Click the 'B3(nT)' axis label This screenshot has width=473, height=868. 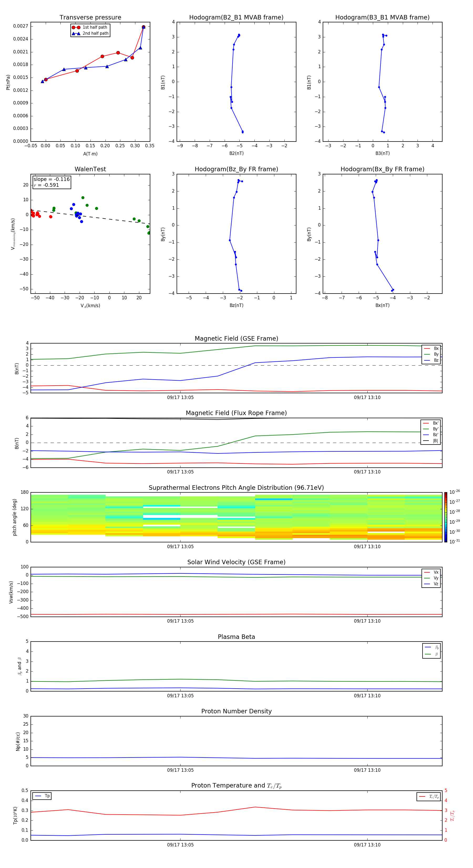[x=382, y=153]
